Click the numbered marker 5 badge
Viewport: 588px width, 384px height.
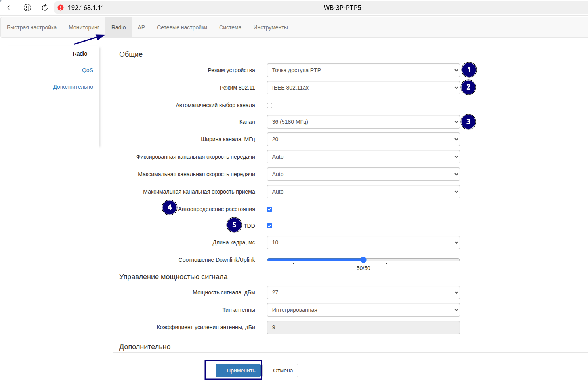[x=234, y=225]
